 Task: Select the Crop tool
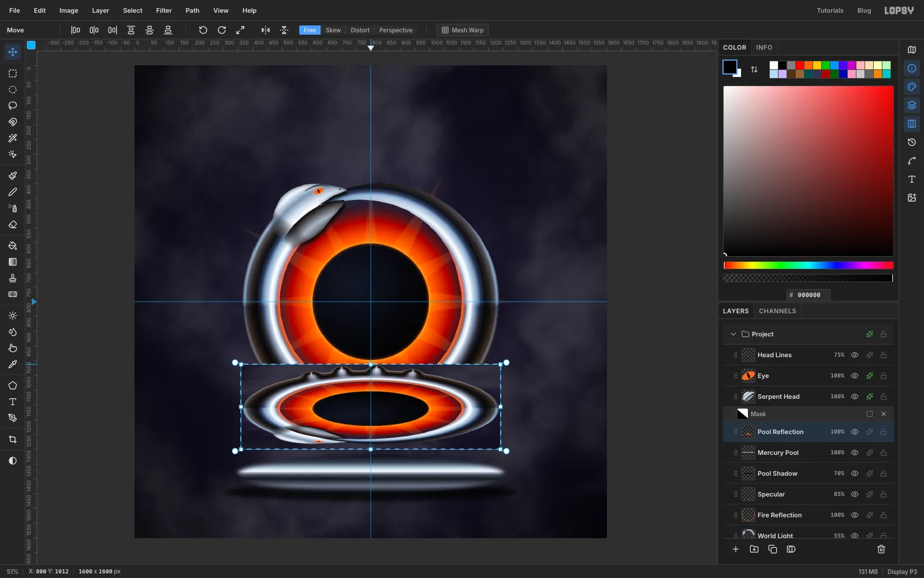[13, 440]
